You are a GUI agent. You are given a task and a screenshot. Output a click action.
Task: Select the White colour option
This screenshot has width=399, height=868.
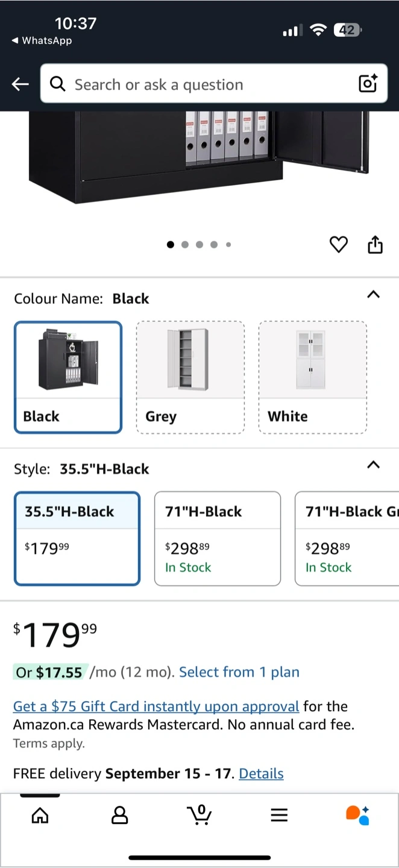pos(312,377)
